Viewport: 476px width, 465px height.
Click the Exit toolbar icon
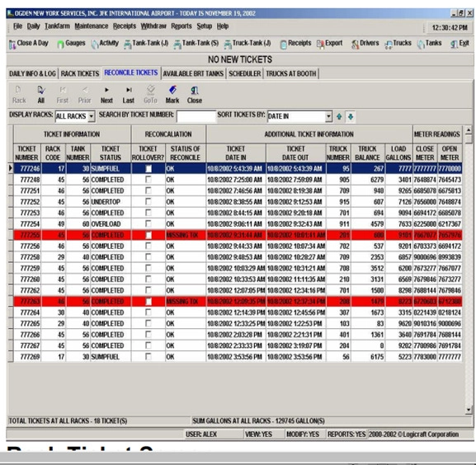[460, 44]
